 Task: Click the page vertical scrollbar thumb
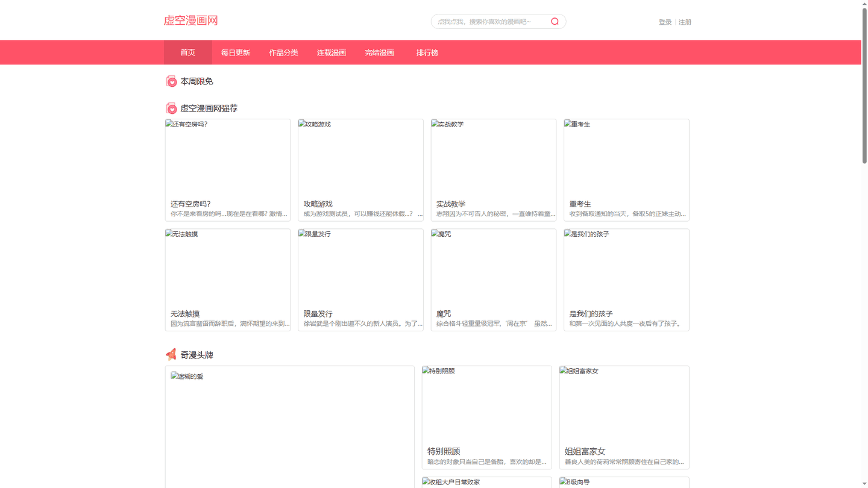point(864,84)
